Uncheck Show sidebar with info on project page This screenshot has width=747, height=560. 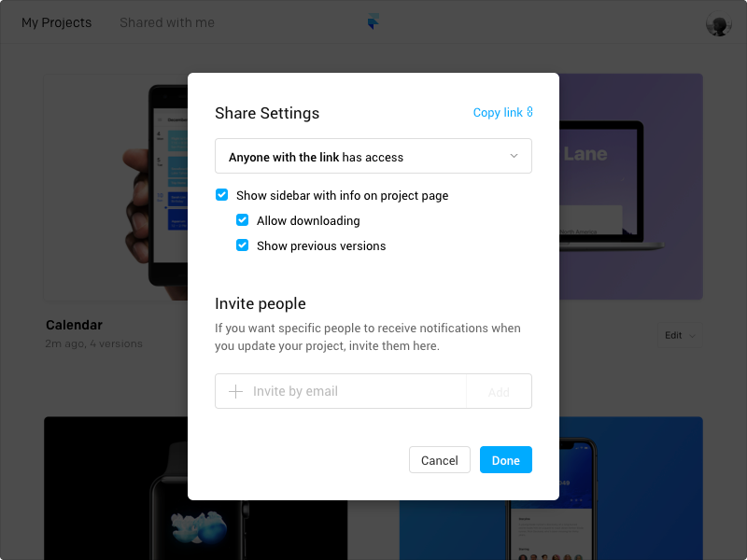click(221, 195)
